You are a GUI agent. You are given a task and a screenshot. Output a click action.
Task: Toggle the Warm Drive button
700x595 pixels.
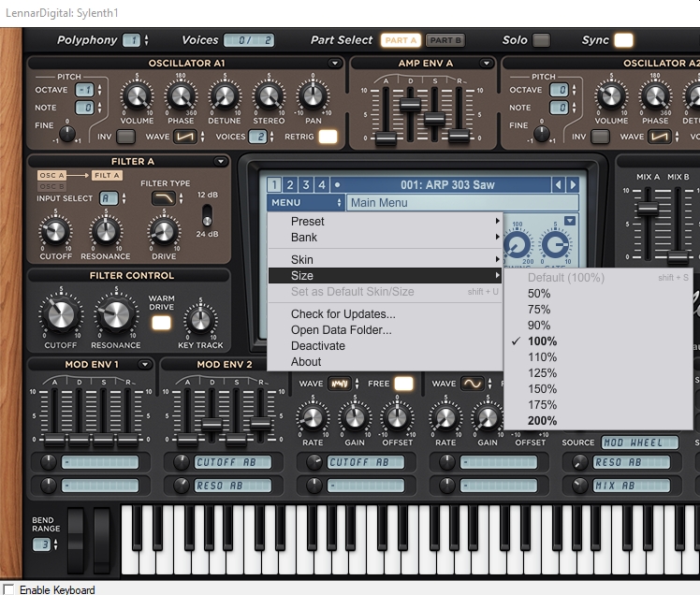(x=162, y=323)
